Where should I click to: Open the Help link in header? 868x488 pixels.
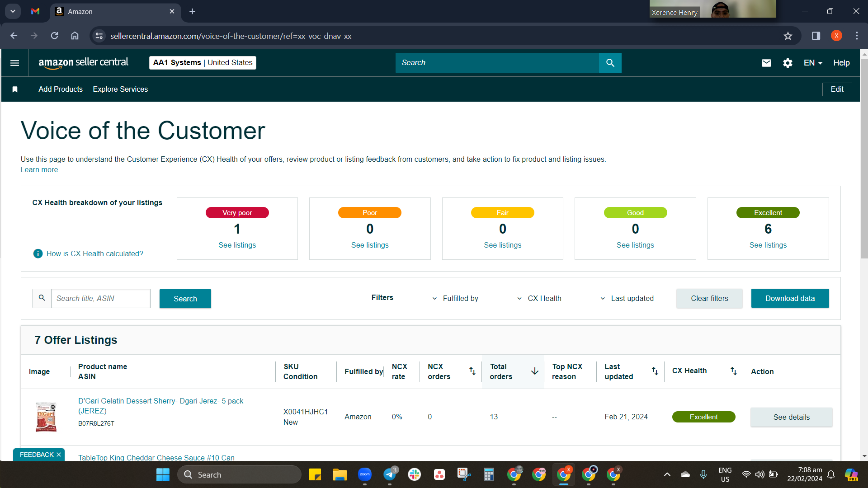click(841, 63)
